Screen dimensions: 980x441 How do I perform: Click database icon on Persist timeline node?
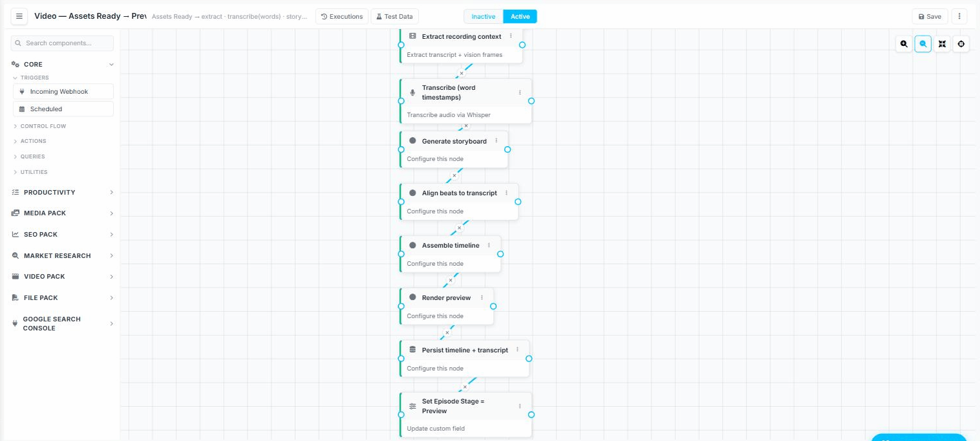[412, 350]
